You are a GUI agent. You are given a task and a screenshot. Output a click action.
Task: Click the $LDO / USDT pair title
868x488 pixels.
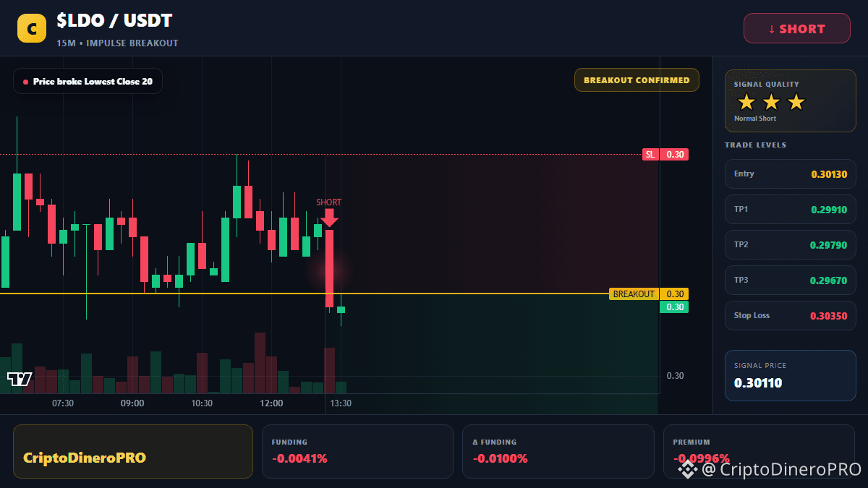(114, 21)
